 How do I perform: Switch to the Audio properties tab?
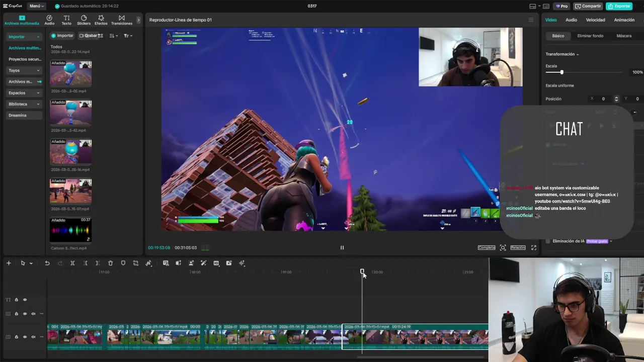[x=571, y=20]
